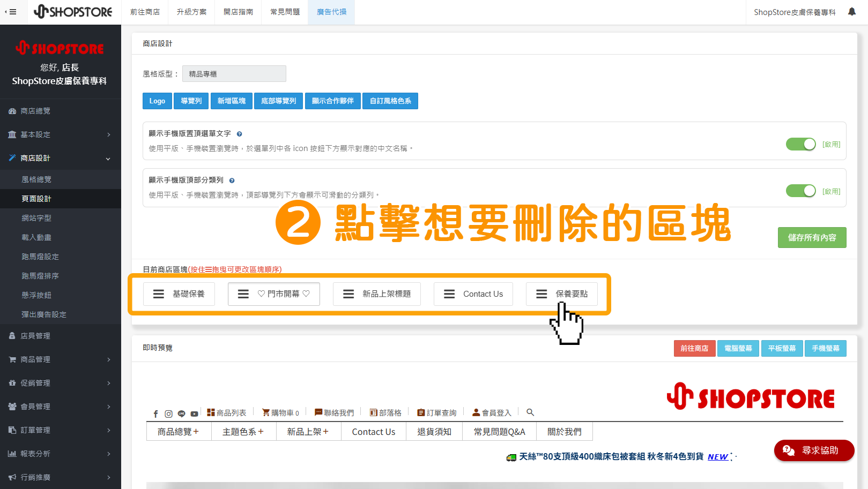
Task: Open 前往商店 in top menu
Action: point(145,12)
